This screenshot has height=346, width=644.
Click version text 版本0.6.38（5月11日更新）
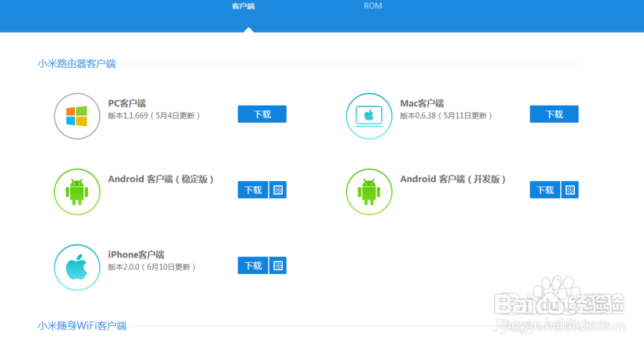[x=446, y=116]
